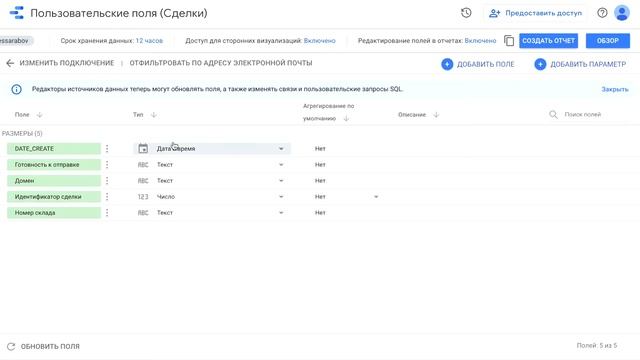Viewport: 640px width, 360px height.
Task: Open the help question mark icon
Action: pos(602,13)
